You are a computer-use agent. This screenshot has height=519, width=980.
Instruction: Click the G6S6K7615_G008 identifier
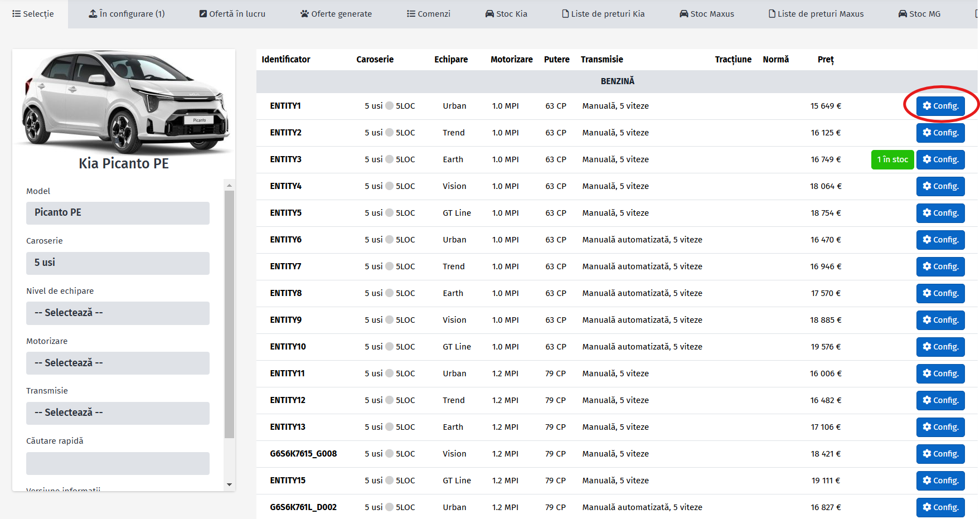point(303,454)
